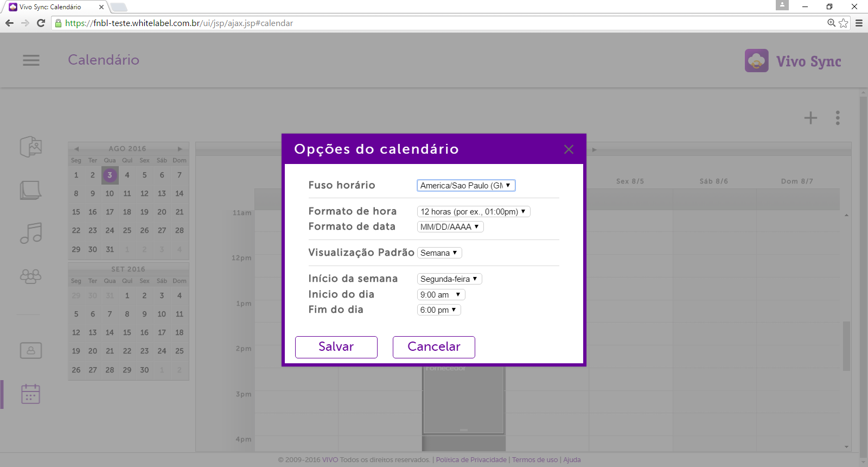The height and width of the screenshot is (467, 868).
Task: Open the Formato de hora dropdown
Action: point(474,212)
